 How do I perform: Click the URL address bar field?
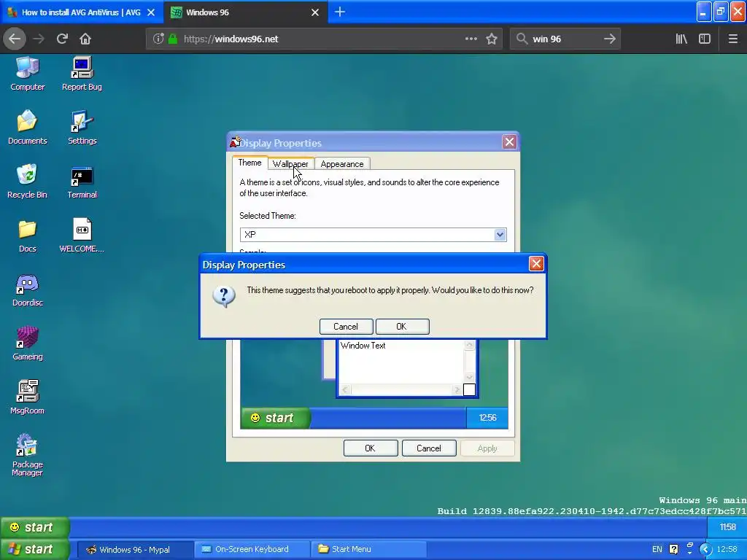pyautogui.click(x=324, y=39)
